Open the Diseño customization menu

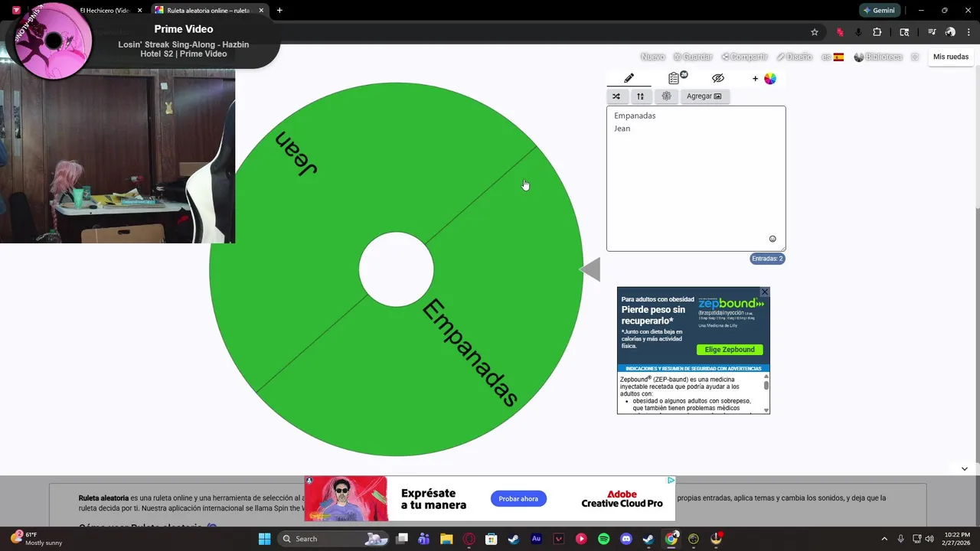(794, 57)
